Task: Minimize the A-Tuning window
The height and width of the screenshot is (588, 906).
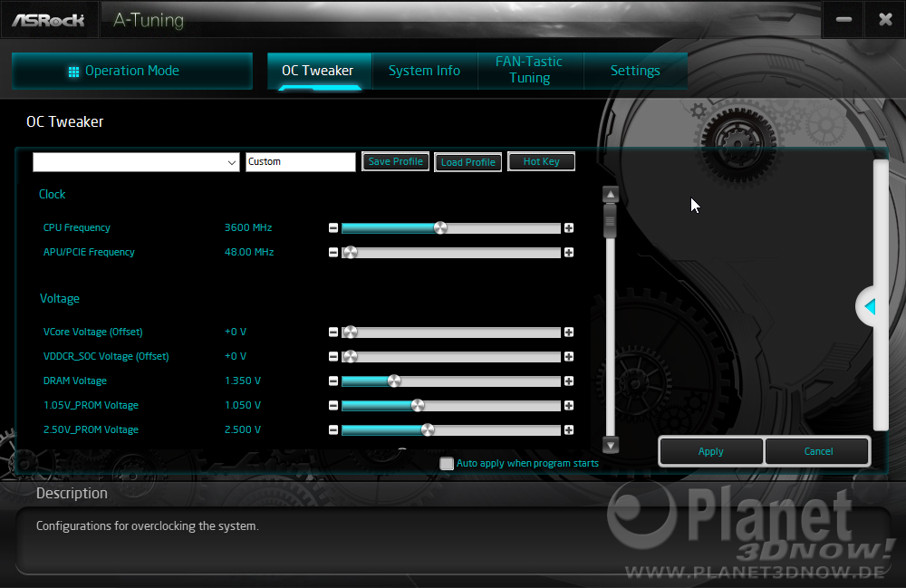Action: [843, 20]
